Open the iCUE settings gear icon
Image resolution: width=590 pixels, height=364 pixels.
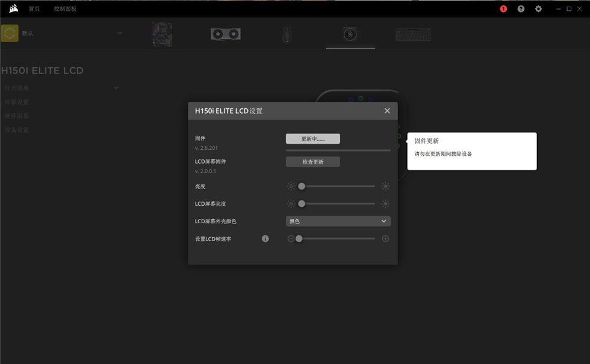pyautogui.click(x=538, y=8)
